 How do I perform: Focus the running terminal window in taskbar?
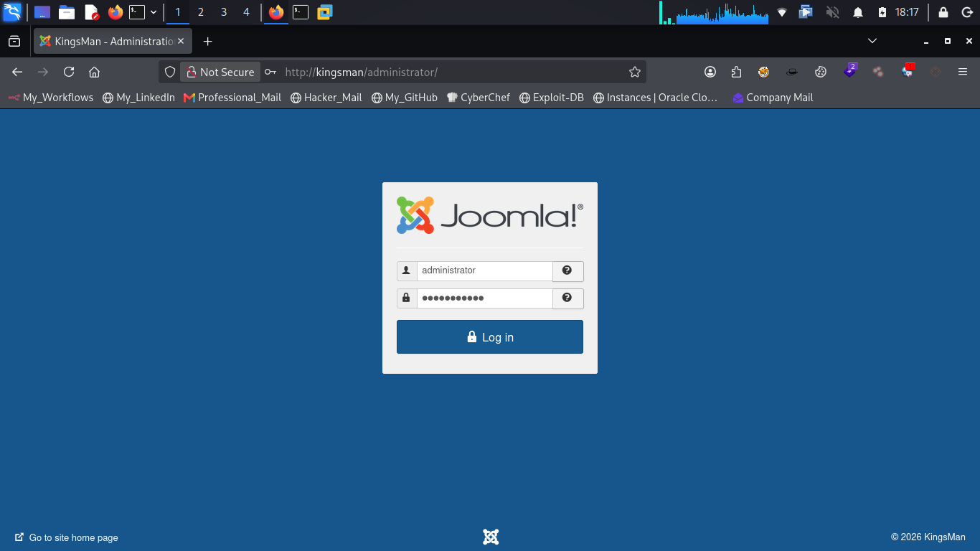(301, 12)
